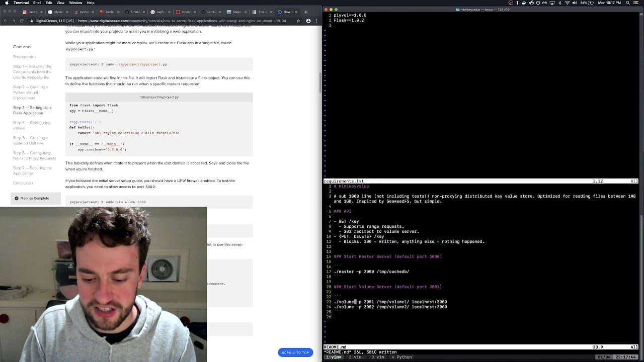Switch to the python browser tab
The width and height of the screenshot is (644, 362).
[84, 12]
